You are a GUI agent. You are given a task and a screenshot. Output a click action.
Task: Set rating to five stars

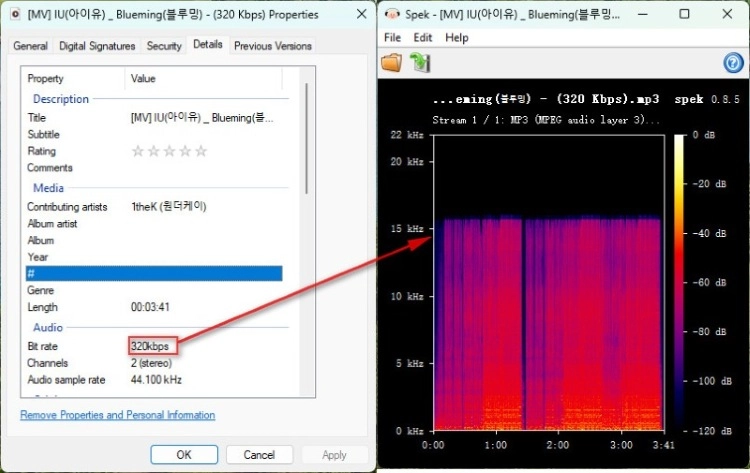(201, 151)
